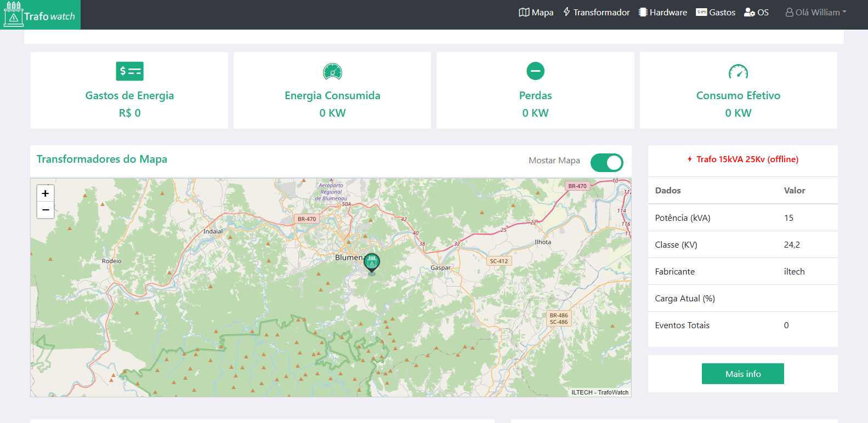This screenshot has width=868, height=423.
Task: Zoom in the map with plus button
Action: (x=46, y=193)
